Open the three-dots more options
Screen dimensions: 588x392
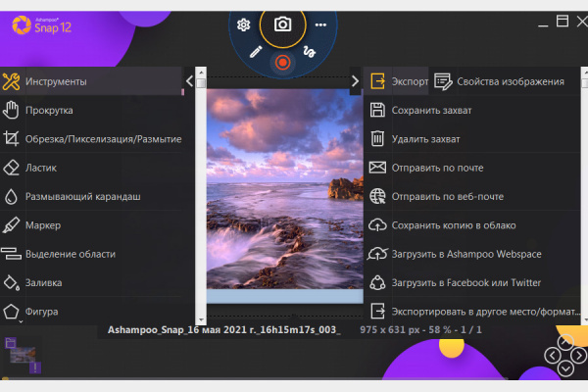320,25
